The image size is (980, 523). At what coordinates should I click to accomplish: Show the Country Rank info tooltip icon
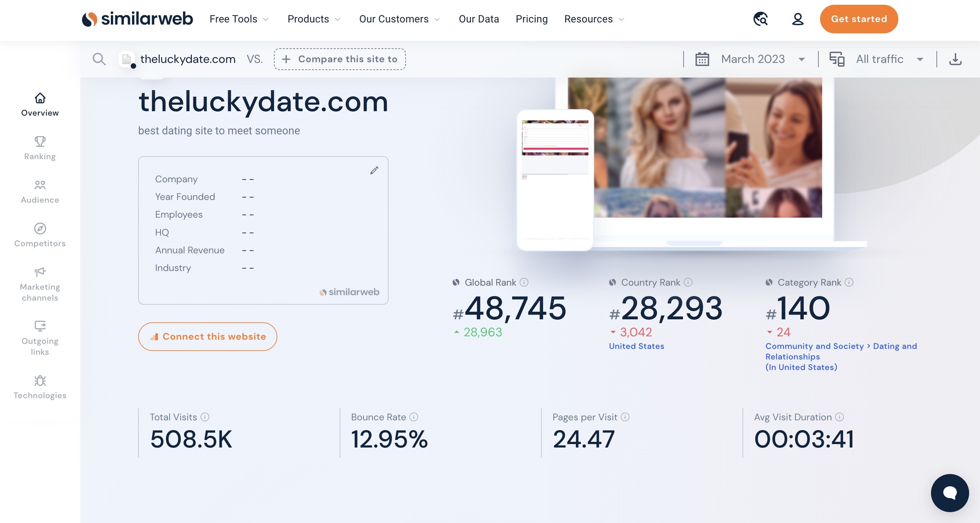[688, 282]
